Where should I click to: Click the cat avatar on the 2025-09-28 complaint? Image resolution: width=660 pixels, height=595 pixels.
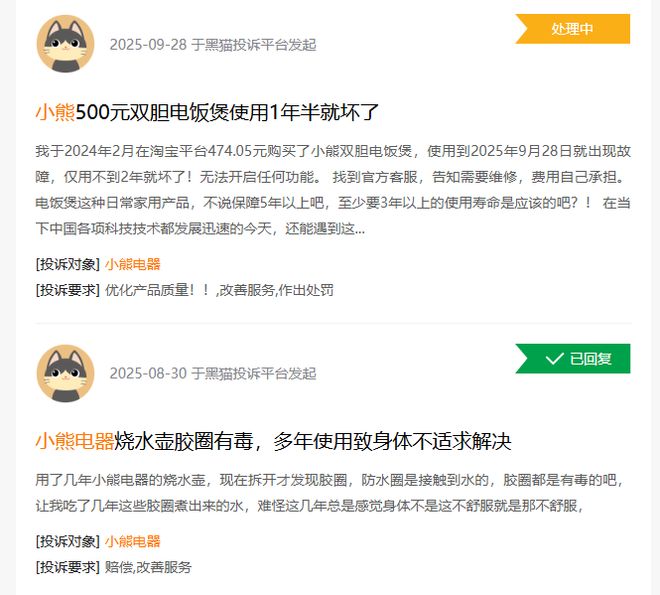[65, 44]
